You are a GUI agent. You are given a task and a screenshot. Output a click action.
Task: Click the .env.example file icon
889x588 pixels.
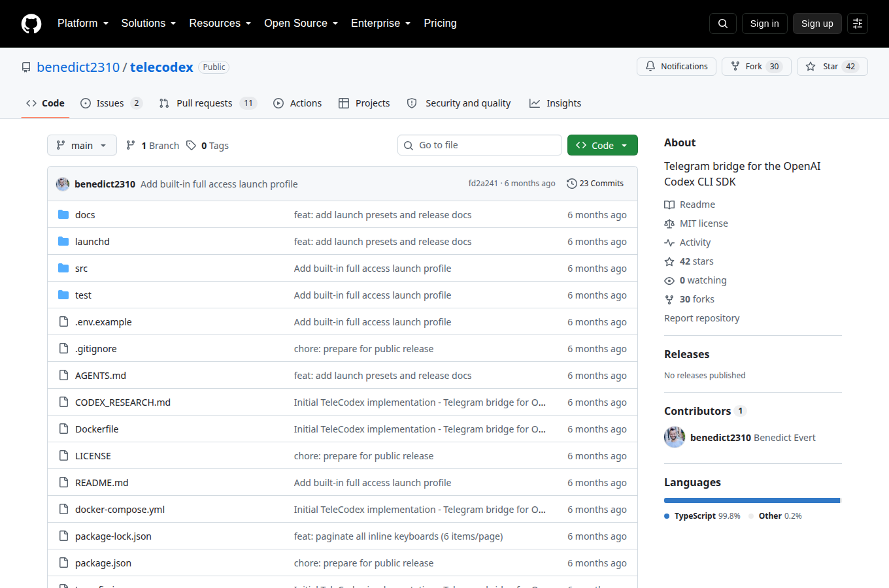coord(63,321)
